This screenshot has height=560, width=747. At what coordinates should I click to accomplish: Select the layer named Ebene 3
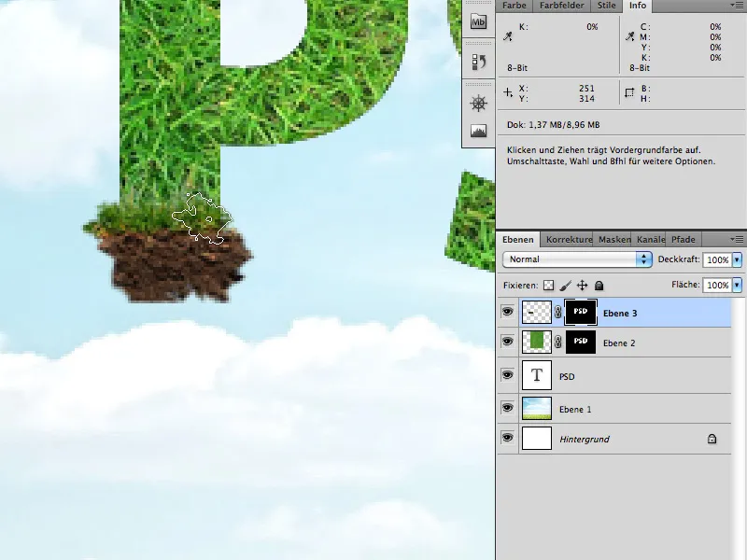[x=620, y=314]
